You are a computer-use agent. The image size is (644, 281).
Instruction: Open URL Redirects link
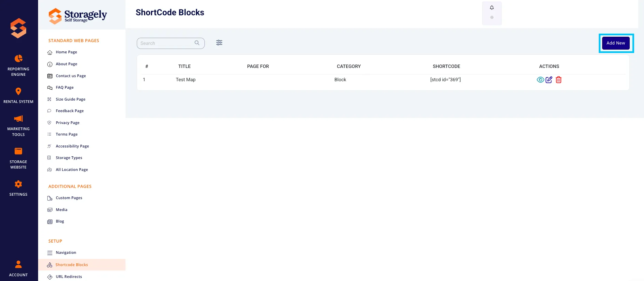coord(69,277)
